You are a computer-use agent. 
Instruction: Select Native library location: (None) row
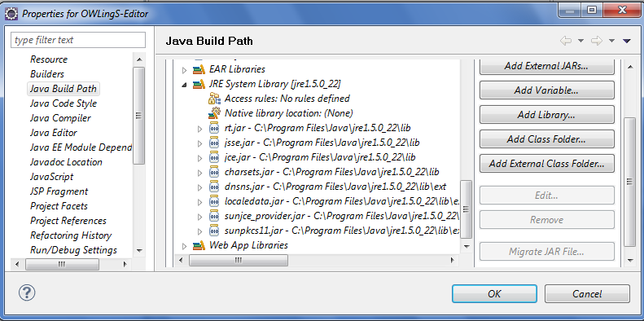(x=289, y=113)
